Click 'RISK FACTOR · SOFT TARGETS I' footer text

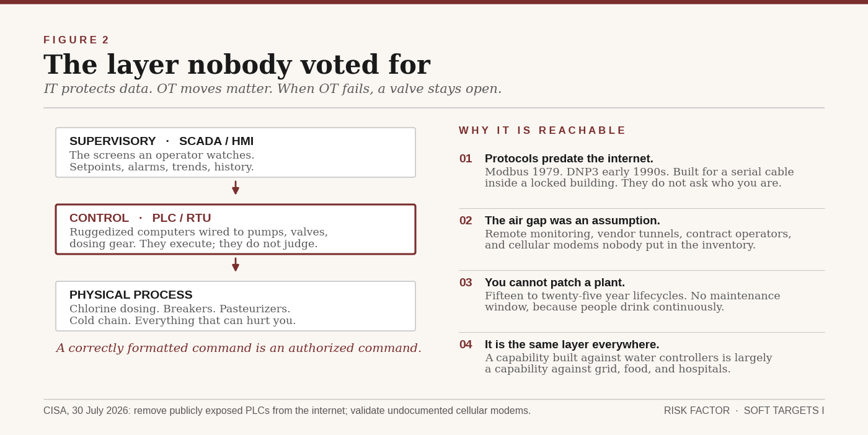coord(744,411)
